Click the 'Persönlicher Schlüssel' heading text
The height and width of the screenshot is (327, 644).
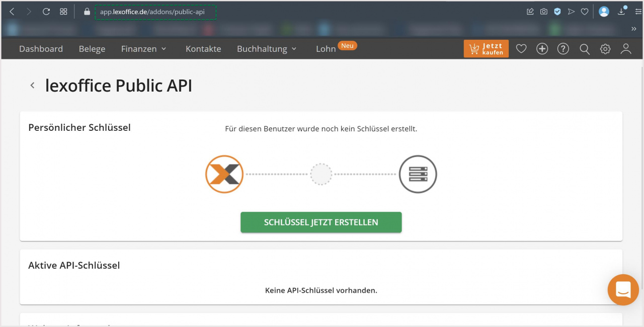(79, 128)
